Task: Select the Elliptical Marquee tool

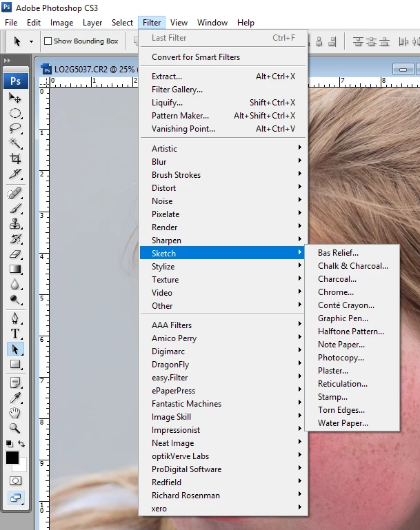Action: pos(15,113)
